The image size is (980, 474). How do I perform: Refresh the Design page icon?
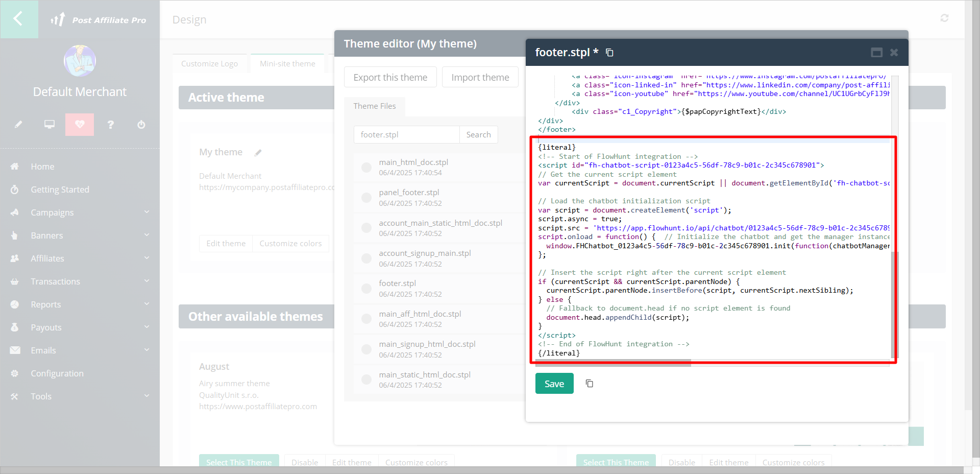(945, 18)
